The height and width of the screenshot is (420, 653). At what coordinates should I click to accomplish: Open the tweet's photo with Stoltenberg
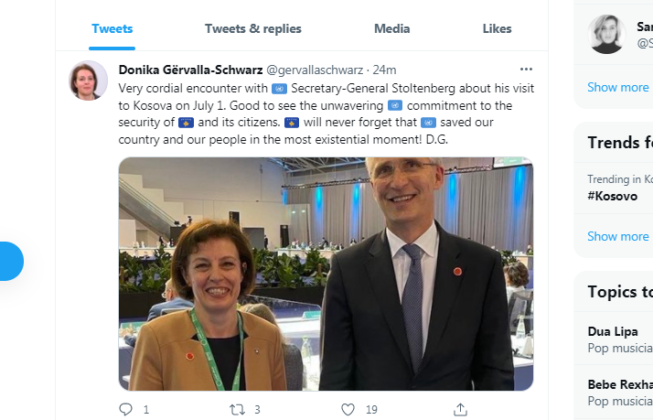(326, 273)
